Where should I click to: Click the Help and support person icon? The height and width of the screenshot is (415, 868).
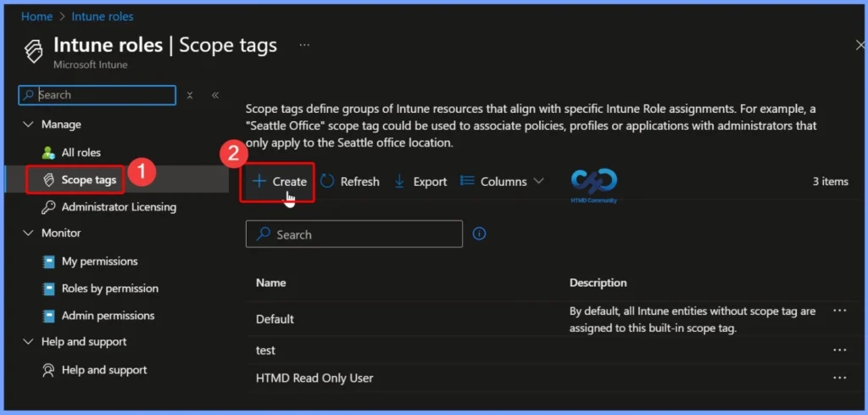(x=48, y=370)
